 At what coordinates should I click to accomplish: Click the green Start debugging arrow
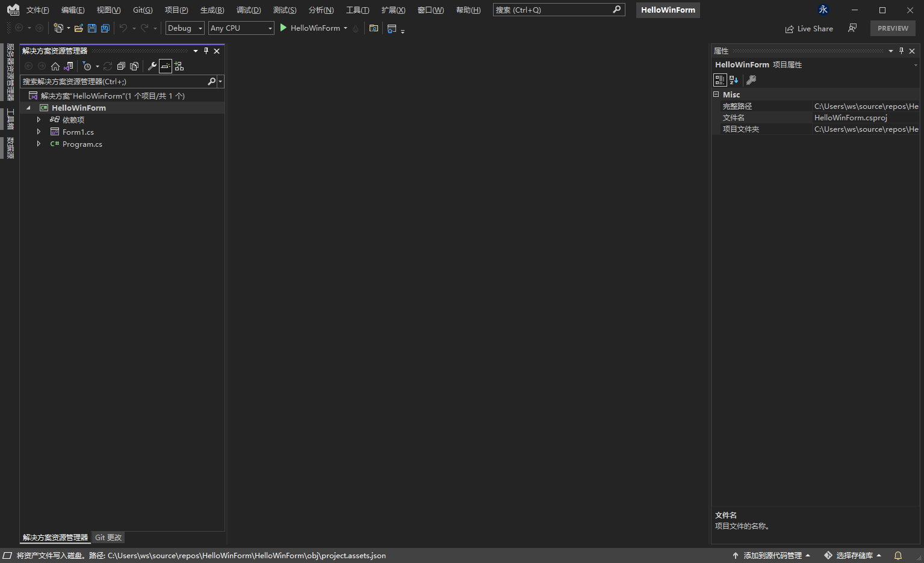pos(283,28)
